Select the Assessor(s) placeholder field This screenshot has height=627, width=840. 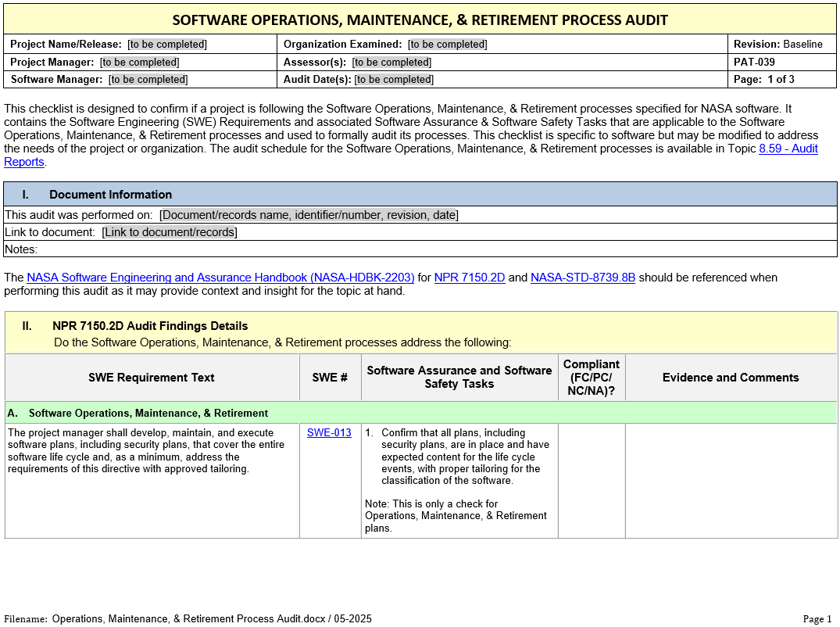tap(391, 62)
